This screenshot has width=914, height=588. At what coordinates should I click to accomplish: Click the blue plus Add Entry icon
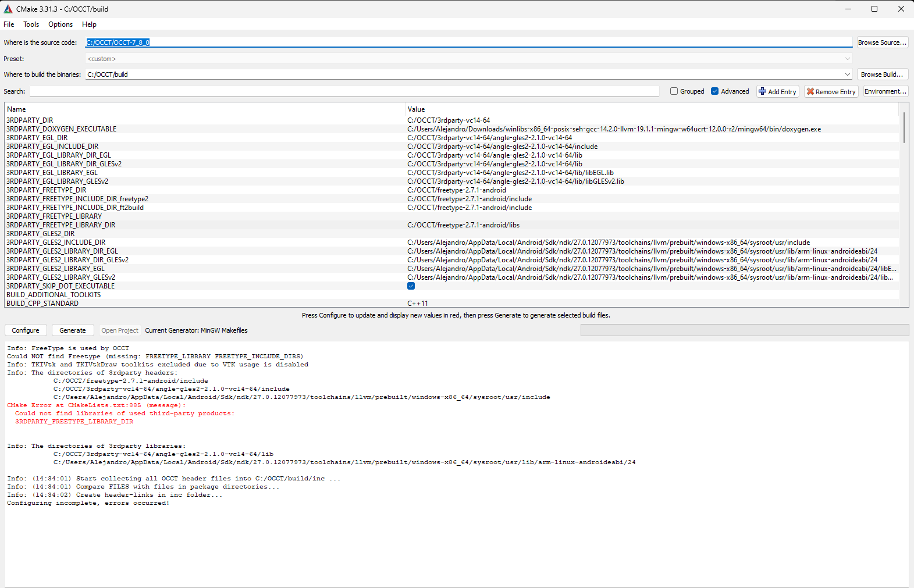[762, 91]
